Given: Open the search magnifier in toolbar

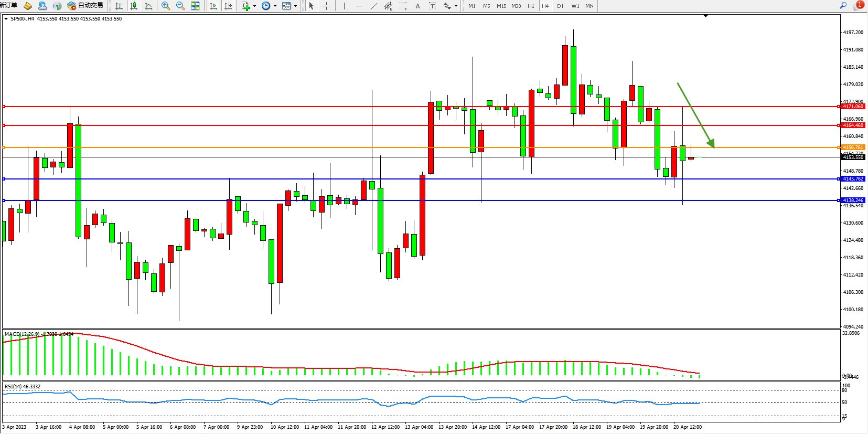Looking at the screenshot, I should (x=843, y=5).
